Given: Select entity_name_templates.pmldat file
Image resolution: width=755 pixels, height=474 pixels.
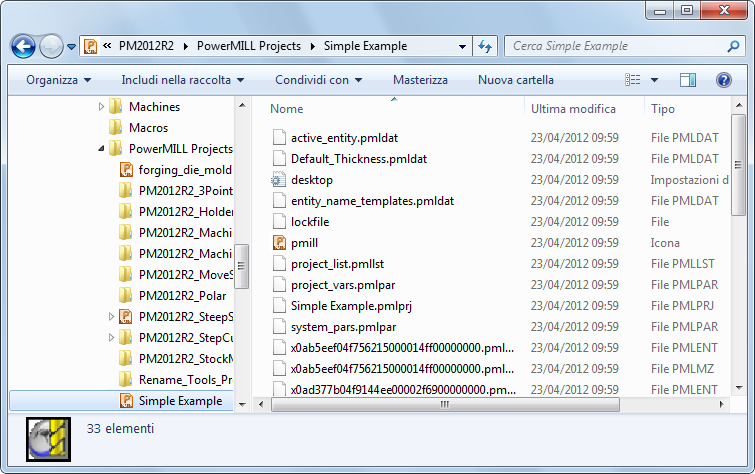Looking at the screenshot, I should [x=372, y=201].
